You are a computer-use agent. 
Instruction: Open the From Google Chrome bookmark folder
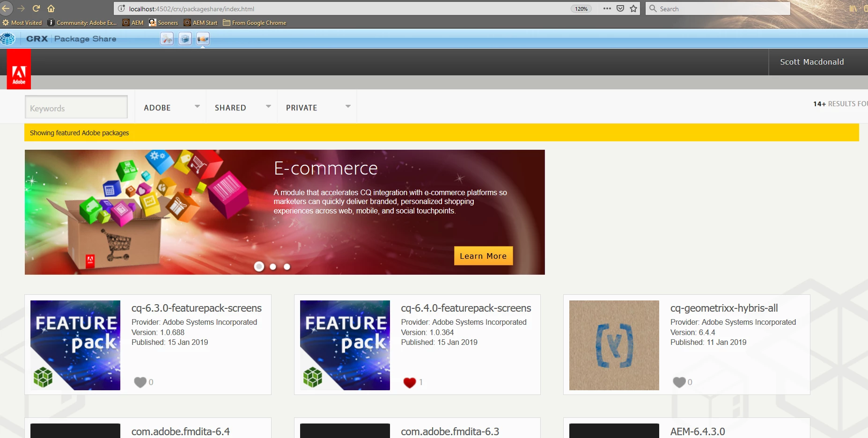tap(255, 22)
